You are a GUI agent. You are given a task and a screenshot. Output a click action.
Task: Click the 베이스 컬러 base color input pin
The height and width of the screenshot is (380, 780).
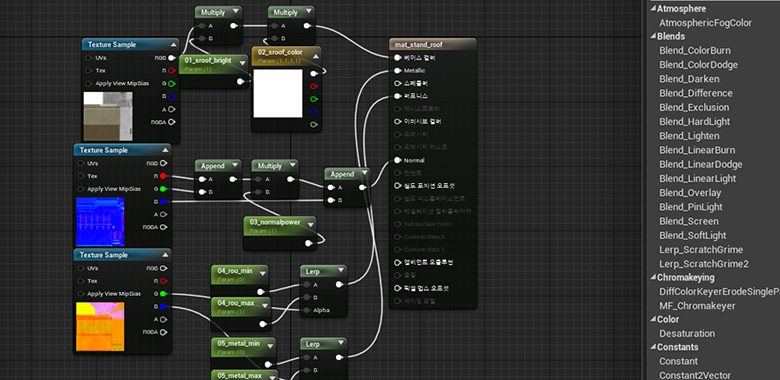click(x=397, y=58)
